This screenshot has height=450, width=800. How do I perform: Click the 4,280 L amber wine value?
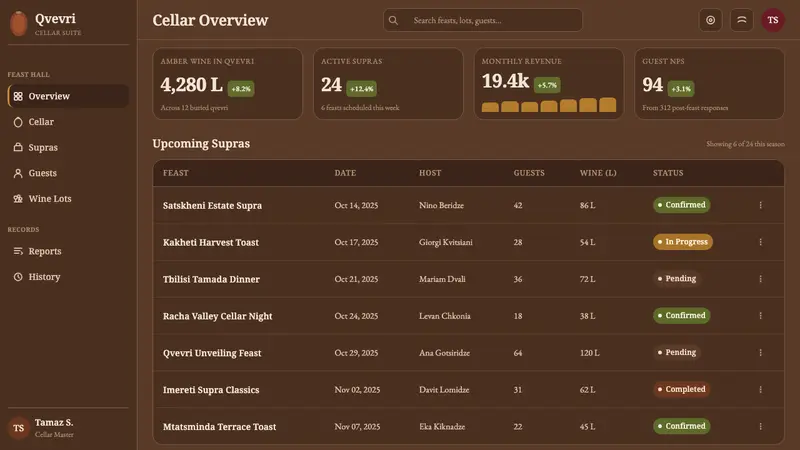(191, 85)
